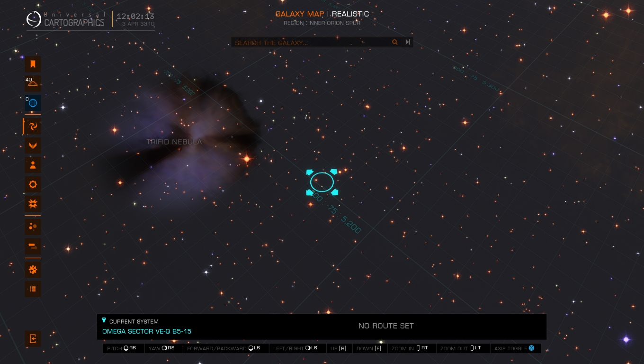This screenshot has height=364, width=644.
Task: Click the purple star in bottom-right corner
Action: pyautogui.click(x=626, y=339)
